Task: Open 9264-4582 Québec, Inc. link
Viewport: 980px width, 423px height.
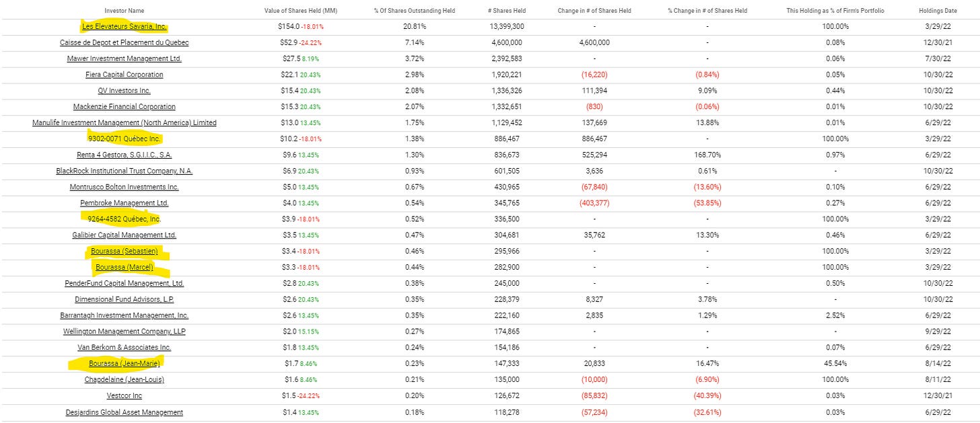Action: [124, 219]
